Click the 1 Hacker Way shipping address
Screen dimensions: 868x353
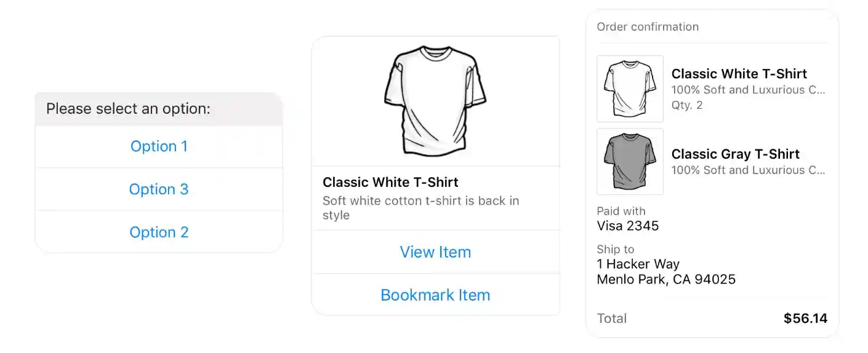[x=638, y=264]
